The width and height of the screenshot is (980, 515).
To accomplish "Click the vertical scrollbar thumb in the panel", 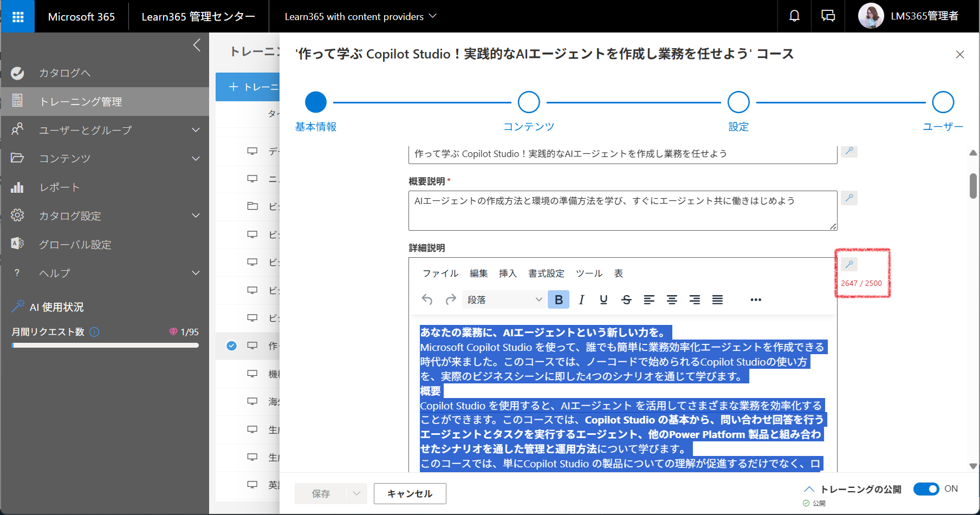I will [x=973, y=186].
